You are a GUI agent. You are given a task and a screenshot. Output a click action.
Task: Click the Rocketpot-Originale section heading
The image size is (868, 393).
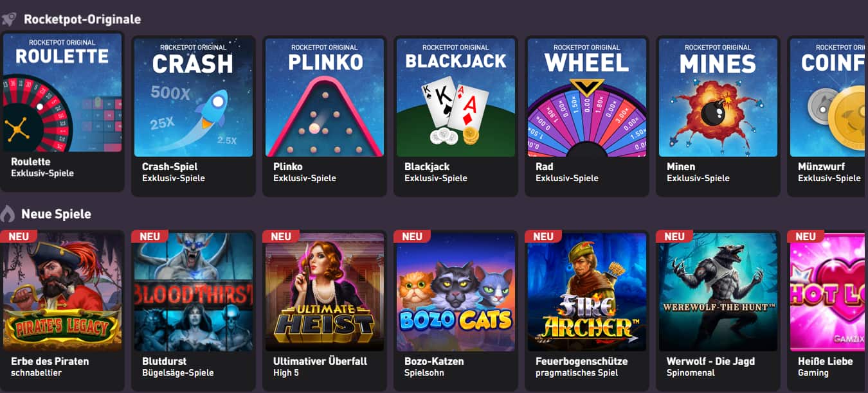[x=82, y=19]
